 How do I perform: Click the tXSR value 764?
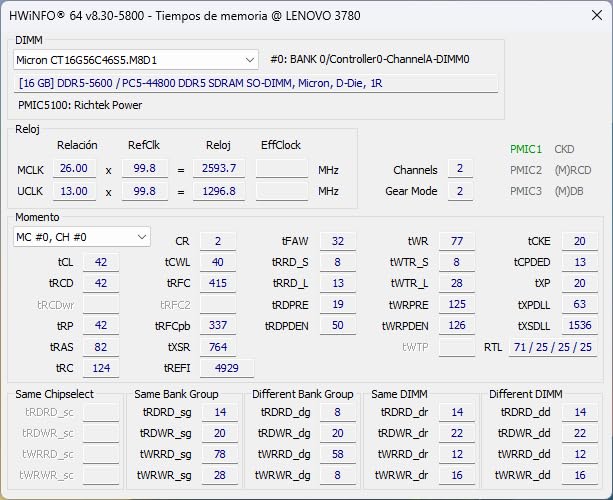point(218,347)
